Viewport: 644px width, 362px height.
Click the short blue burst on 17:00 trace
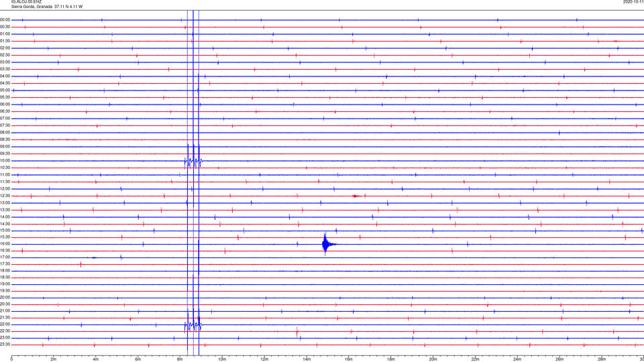94,257
